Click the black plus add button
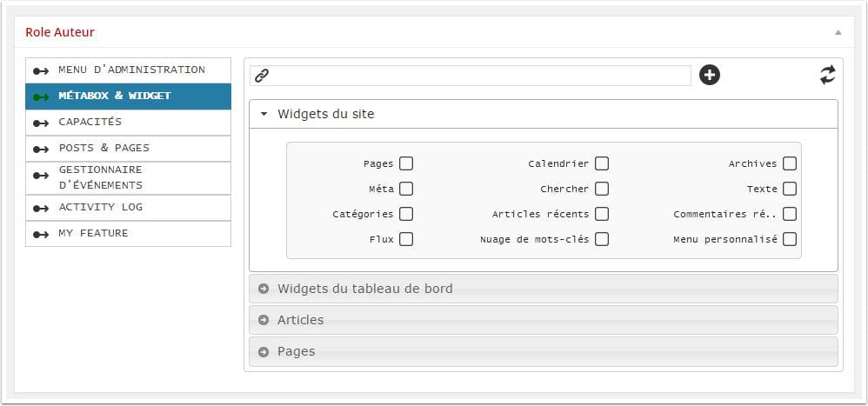 pos(709,75)
